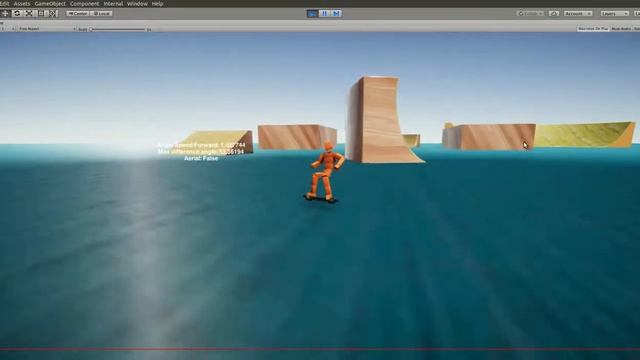Screen dimensions: 640x360
Task: Open the Window menu
Action: pyautogui.click(x=137, y=4)
